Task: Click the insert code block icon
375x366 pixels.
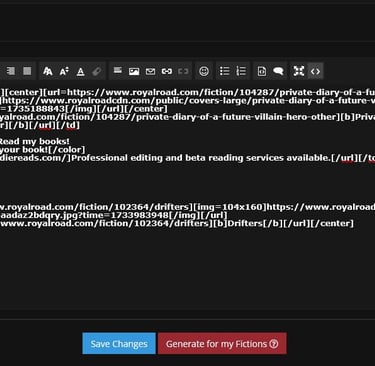Action: click(x=262, y=71)
